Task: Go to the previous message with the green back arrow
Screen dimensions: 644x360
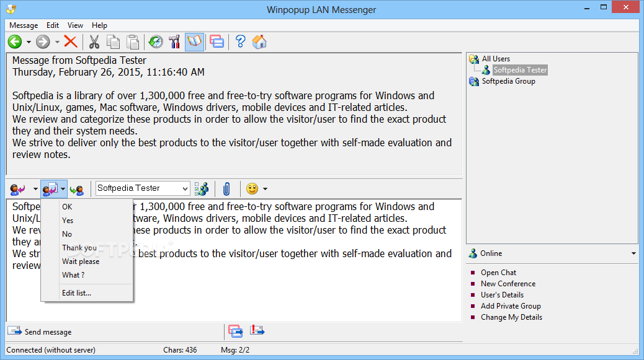Action: point(15,42)
